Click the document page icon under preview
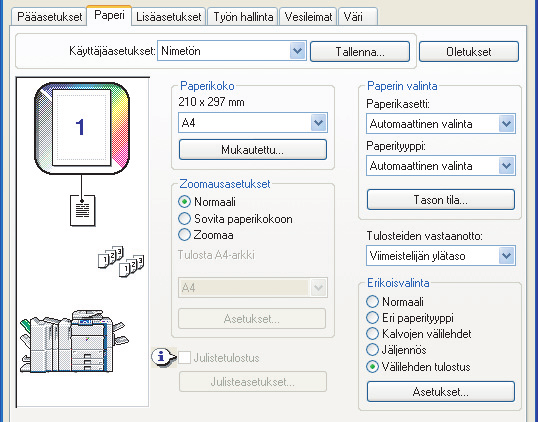Image resolution: width=538 pixels, height=422 pixels. (x=82, y=211)
